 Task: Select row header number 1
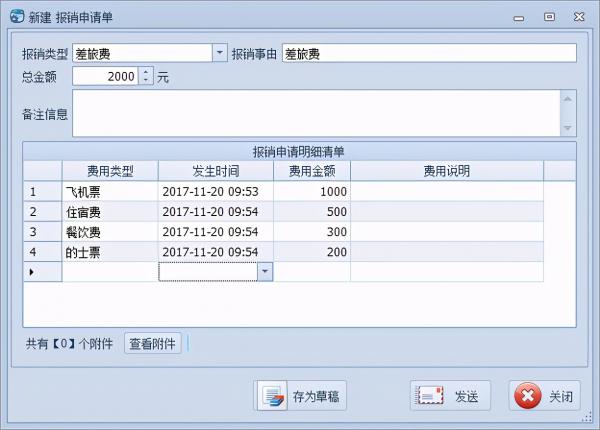click(x=42, y=191)
